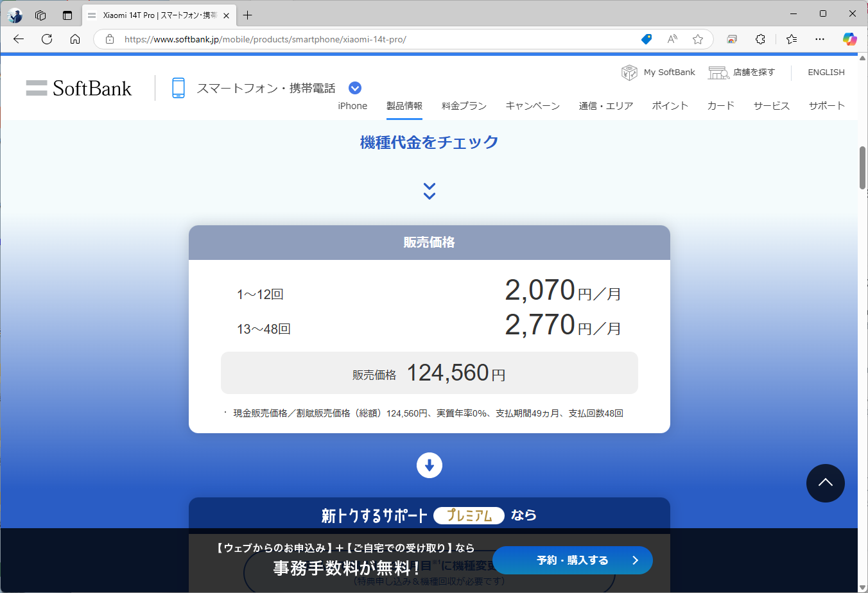Select the 製品情報 tab
Viewport: 868px width, 593px height.
pos(404,106)
